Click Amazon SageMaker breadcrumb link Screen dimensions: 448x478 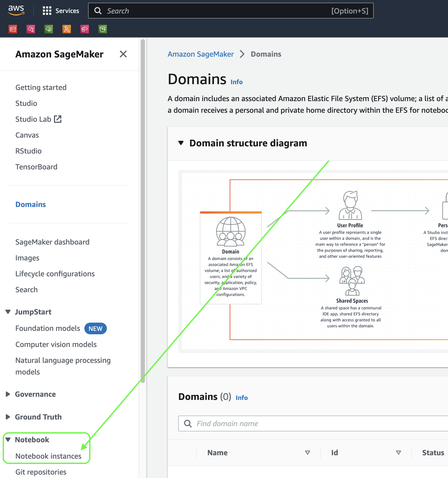point(201,54)
